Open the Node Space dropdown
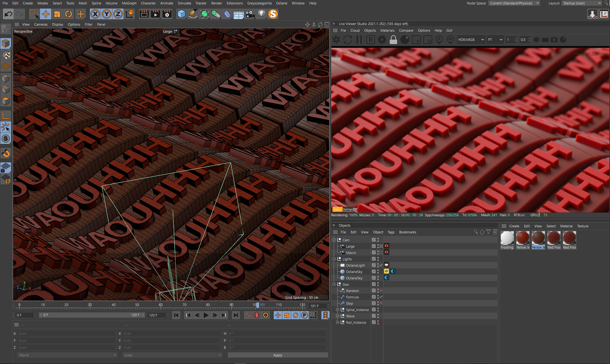 pyautogui.click(x=514, y=3)
